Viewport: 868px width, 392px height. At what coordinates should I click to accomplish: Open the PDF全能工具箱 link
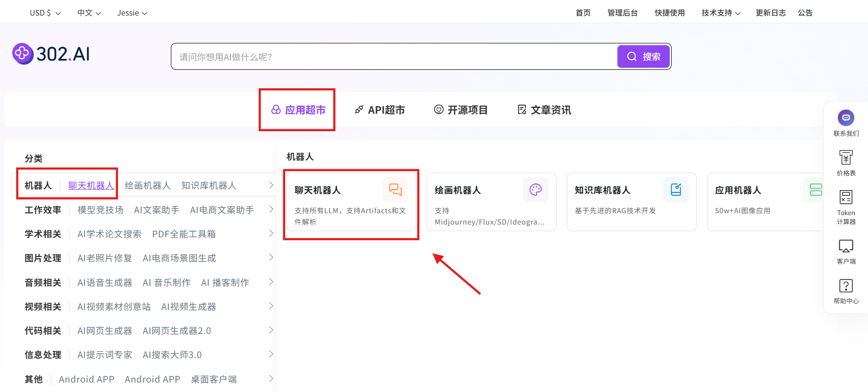click(x=184, y=234)
